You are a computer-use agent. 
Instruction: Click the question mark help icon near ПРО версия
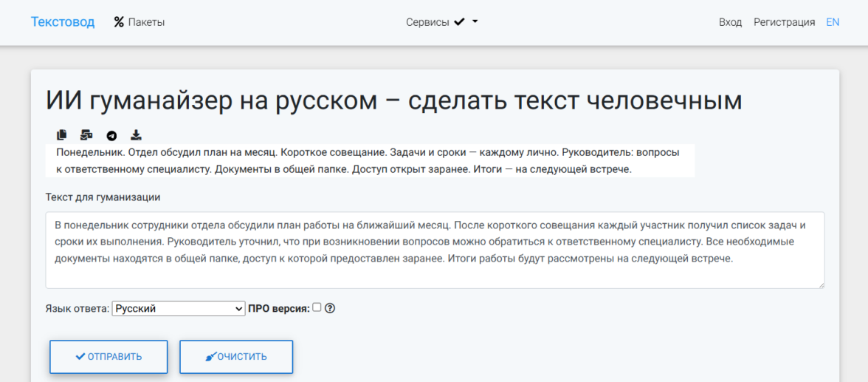tap(330, 308)
